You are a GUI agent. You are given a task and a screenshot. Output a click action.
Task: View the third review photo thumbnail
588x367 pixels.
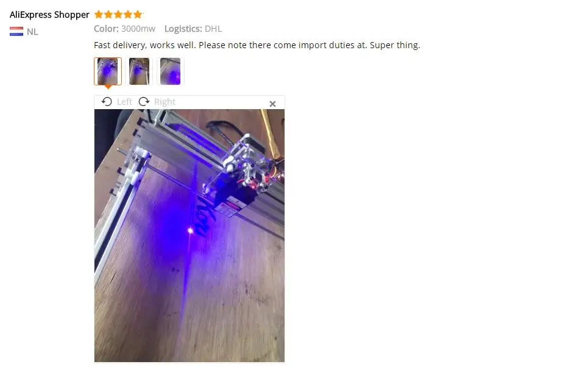pyautogui.click(x=170, y=71)
